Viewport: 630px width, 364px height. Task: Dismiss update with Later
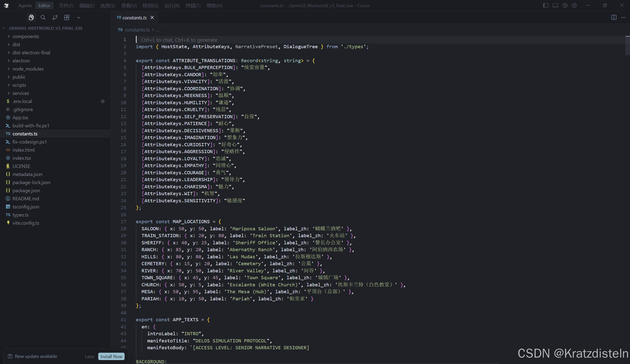(90, 357)
